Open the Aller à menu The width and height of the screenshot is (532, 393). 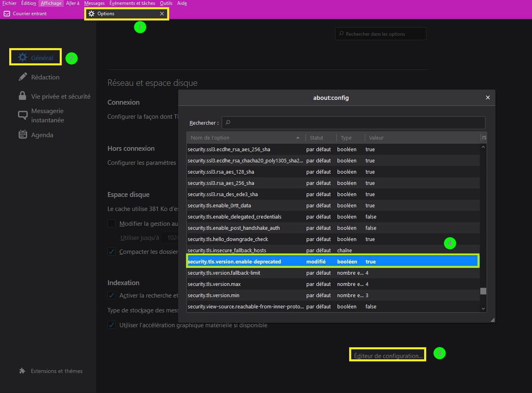point(73,3)
